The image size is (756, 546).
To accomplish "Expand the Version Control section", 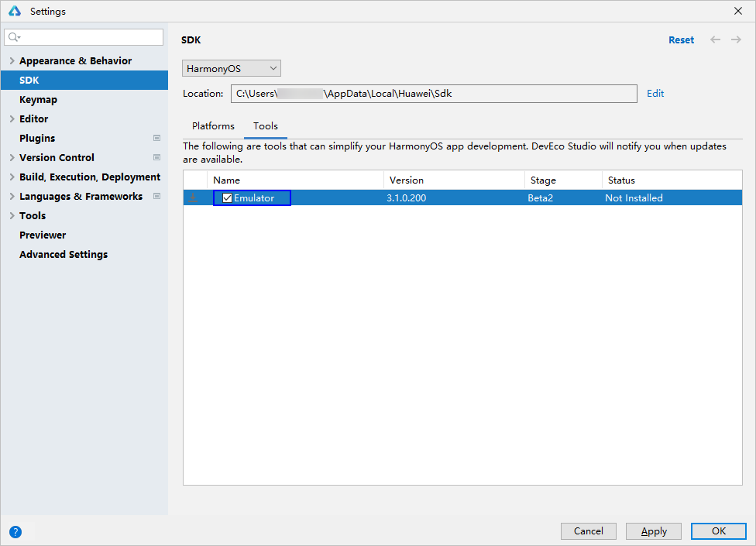I will tap(12, 157).
